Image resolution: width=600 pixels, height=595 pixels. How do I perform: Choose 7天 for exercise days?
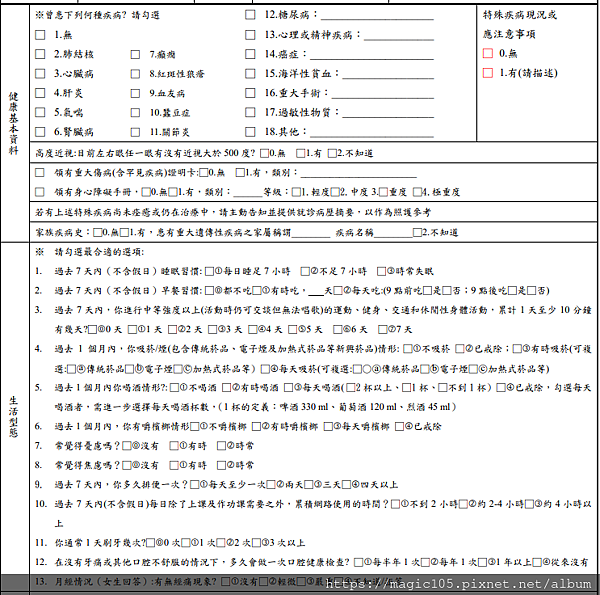[x=382, y=329]
